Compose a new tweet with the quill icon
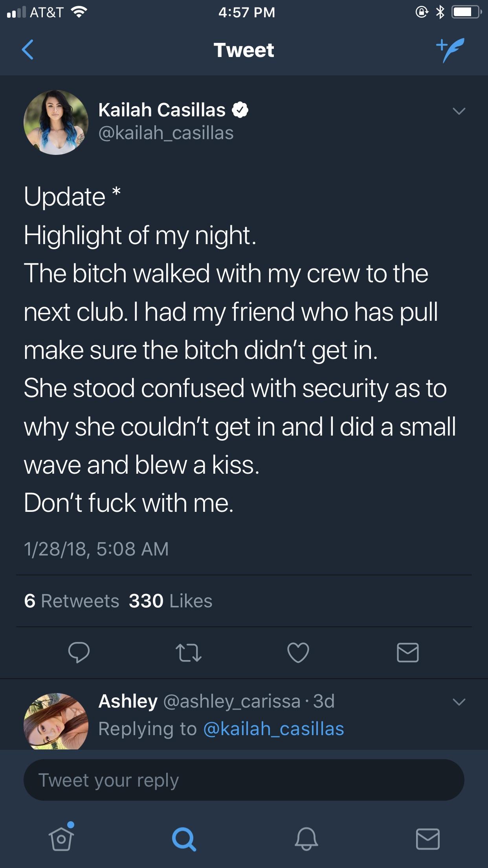Screen dimensions: 488x868 pyautogui.click(x=450, y=50)
